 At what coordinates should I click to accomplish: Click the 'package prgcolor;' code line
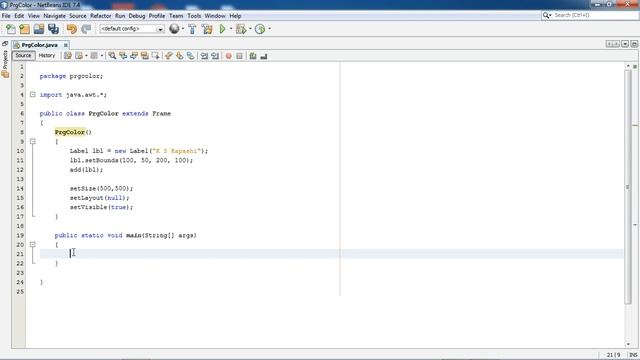(x=71, y=76)
